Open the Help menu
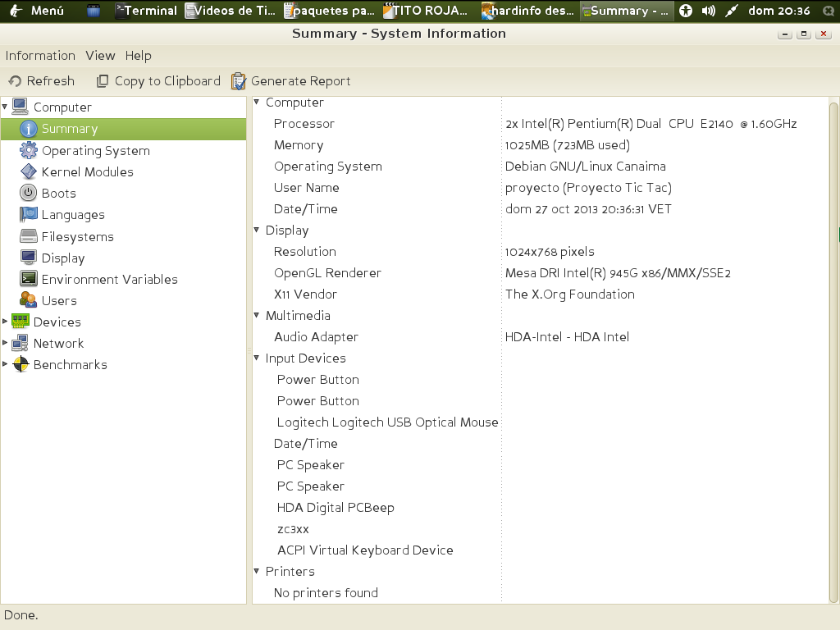Image resolution: width=840 pixels, height=630 pixels. (138, 56)
